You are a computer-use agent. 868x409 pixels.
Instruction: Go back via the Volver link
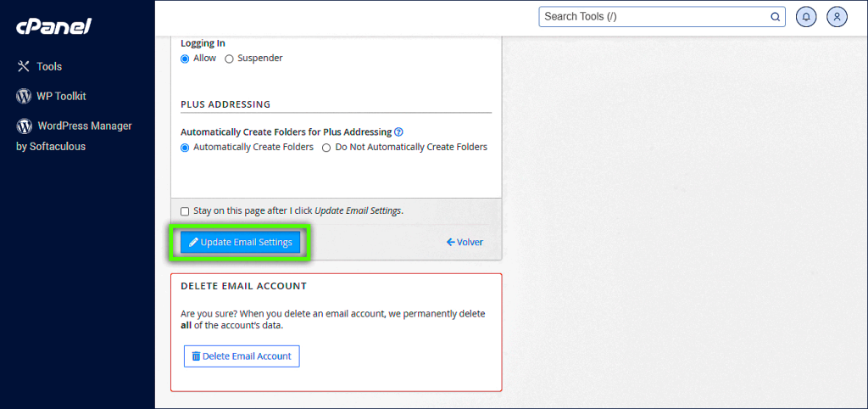coord(465,242)
